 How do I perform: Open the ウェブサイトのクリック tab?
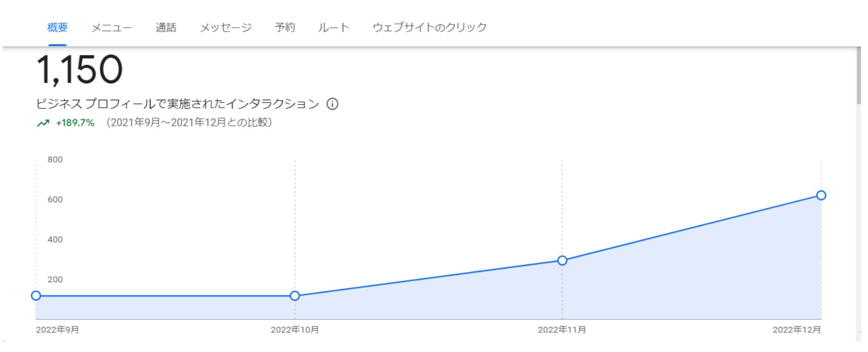click(429, 27)
